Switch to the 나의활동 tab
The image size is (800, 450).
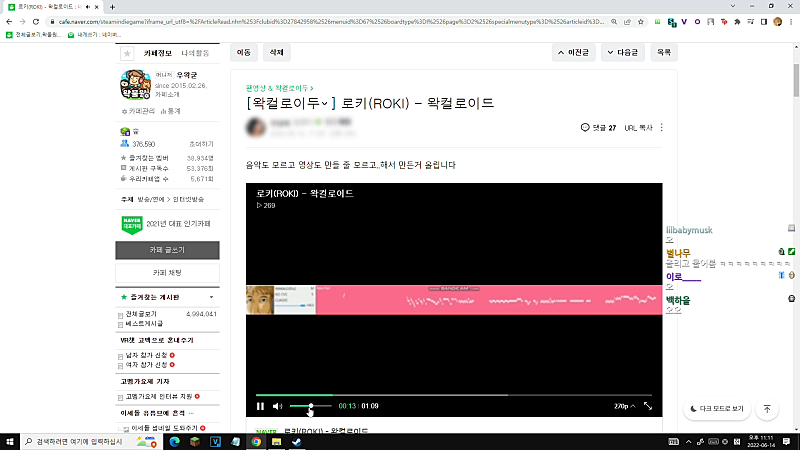[195, 53]
